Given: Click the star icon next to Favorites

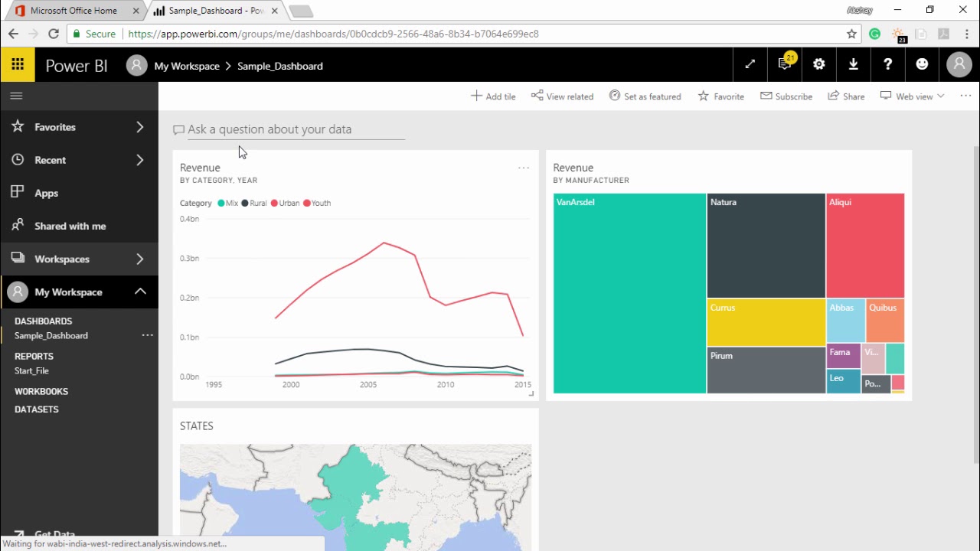Looking at the screenshot, I should pos(18,127).
